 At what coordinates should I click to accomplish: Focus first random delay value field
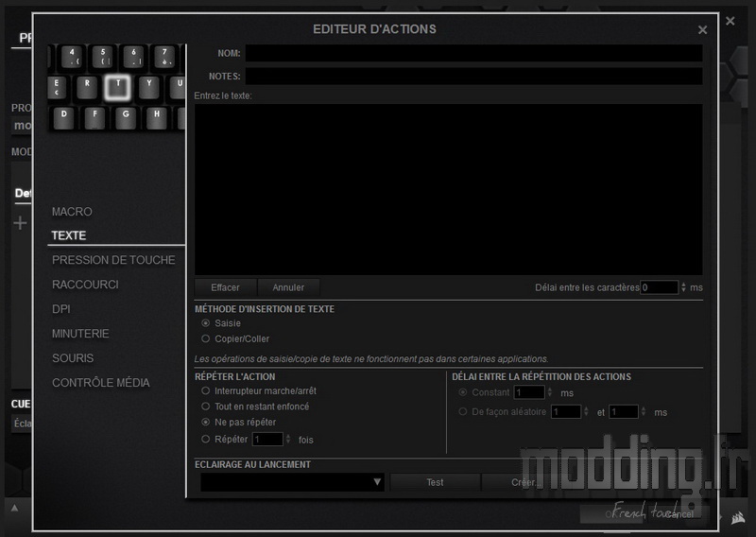coord(566,411)
